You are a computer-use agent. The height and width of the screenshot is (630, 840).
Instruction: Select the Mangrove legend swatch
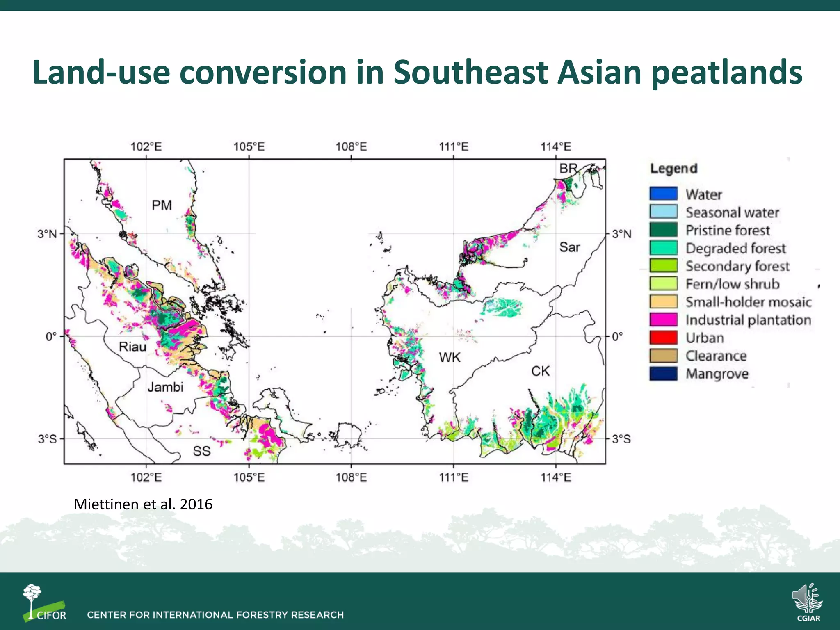(663, 374)
